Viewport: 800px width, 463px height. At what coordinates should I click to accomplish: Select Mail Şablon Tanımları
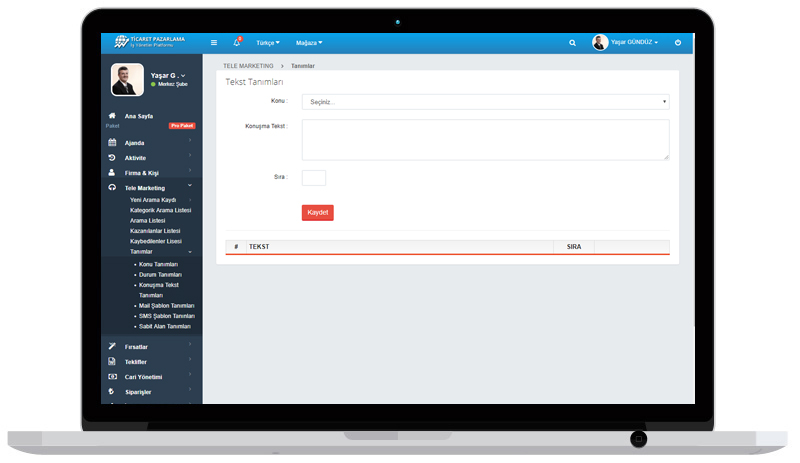[166, 306]
